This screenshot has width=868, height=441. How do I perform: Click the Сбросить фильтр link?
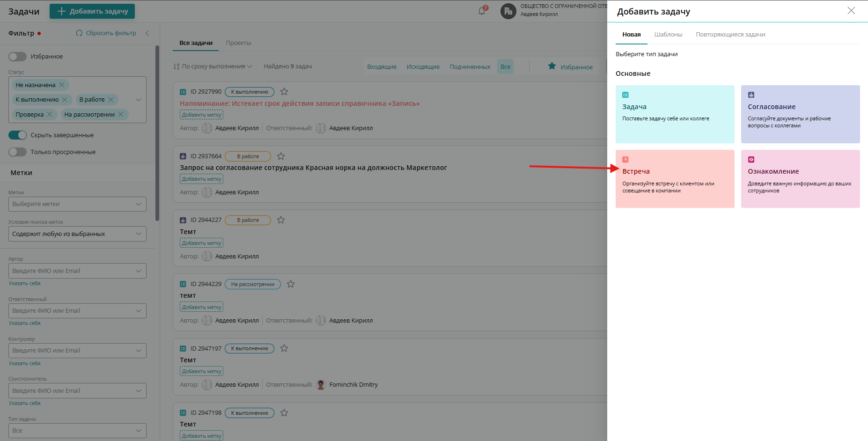coord(106,33)
